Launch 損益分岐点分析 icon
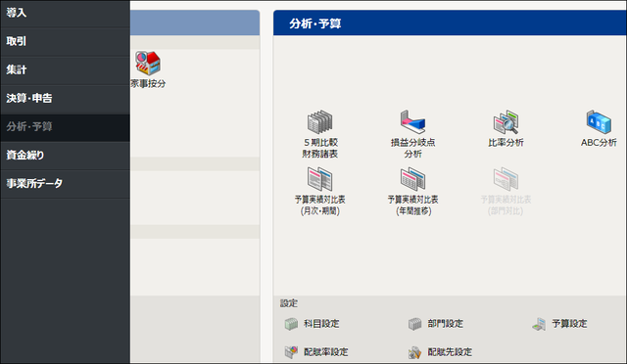627x364 pixels. [x=412, y=122]
